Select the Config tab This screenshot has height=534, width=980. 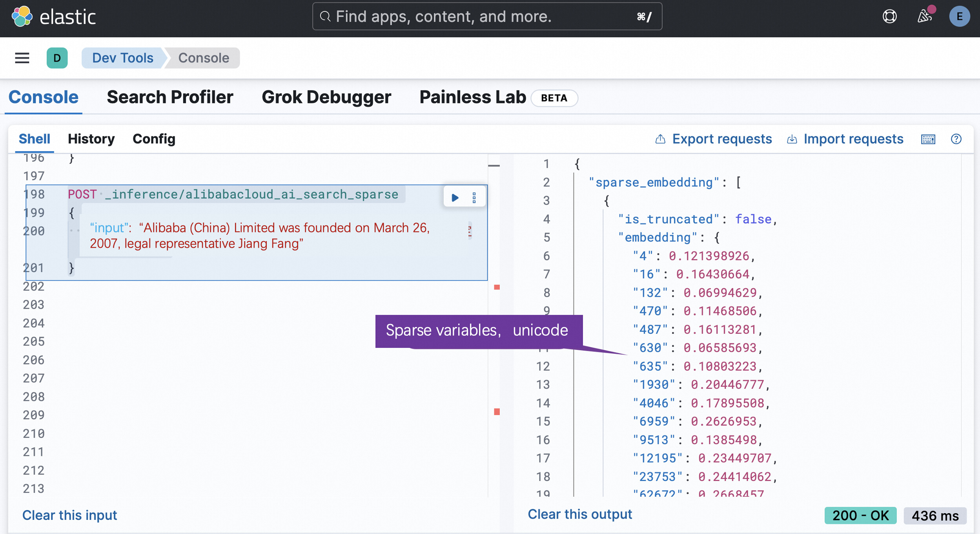click(154, 139)
